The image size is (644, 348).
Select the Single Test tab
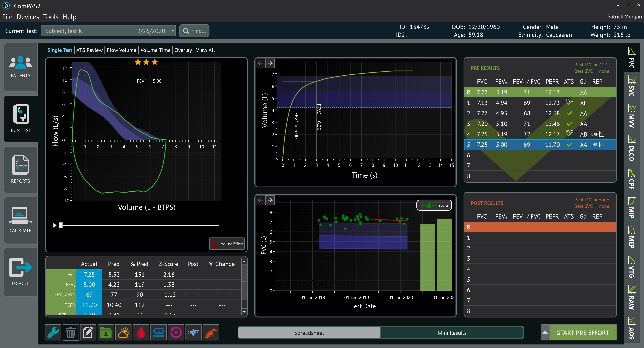click(x=60, y=50)
